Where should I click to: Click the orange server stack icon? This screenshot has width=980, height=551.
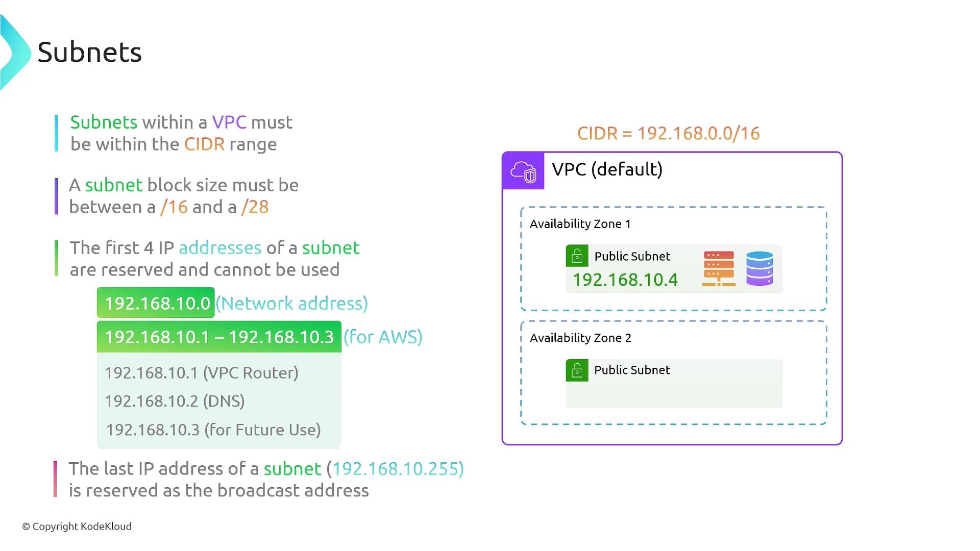(719, 268)
